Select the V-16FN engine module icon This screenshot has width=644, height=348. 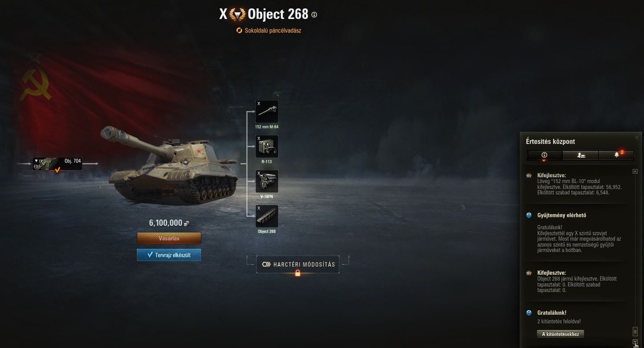pyautogui.click(x=267, y=181)
